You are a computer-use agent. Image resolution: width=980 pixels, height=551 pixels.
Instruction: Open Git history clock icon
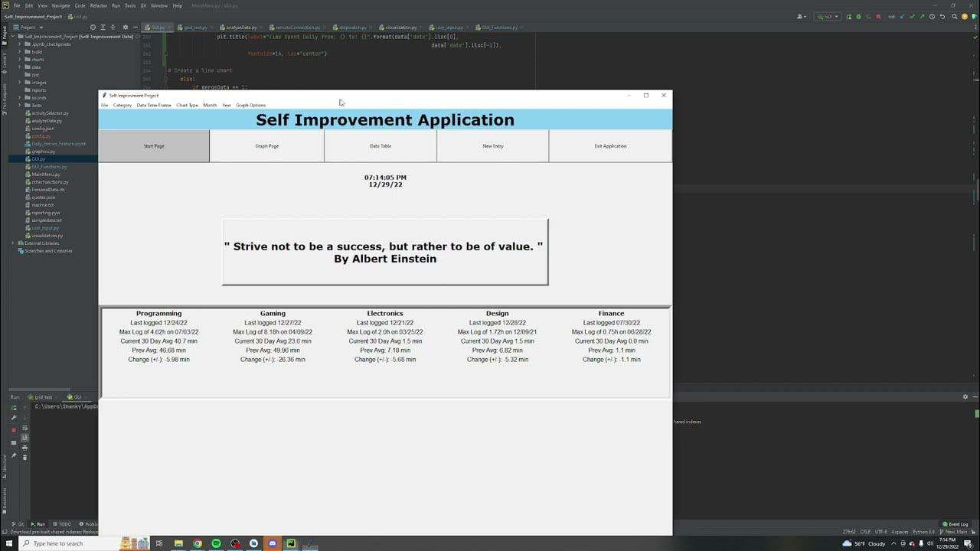[x=931, y=16]
